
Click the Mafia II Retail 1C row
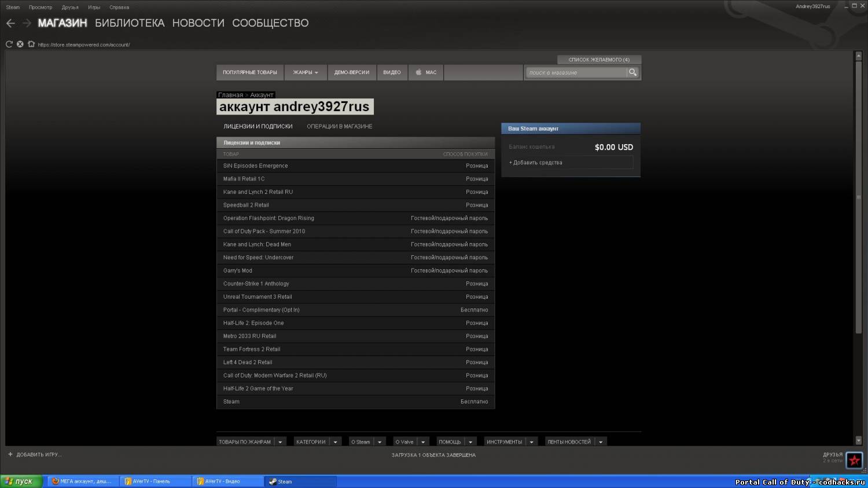pyautogui.click(x=355, y=179)
